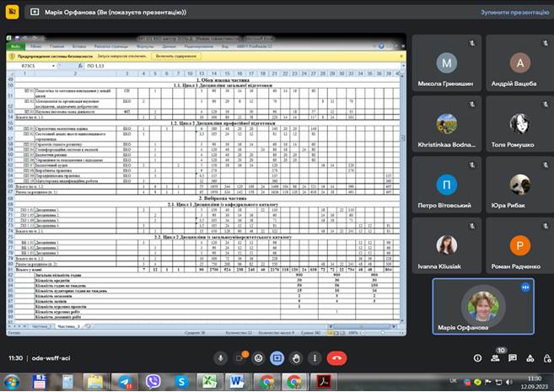Open chat panel in Meet
Screen dimensions: 554x392
point(514,358)
